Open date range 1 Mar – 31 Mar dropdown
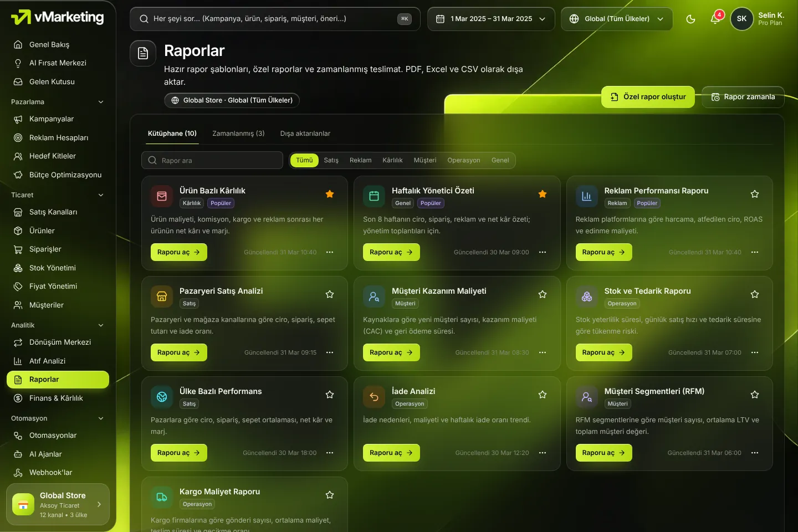Screen dimensions: 798x532 491,19
